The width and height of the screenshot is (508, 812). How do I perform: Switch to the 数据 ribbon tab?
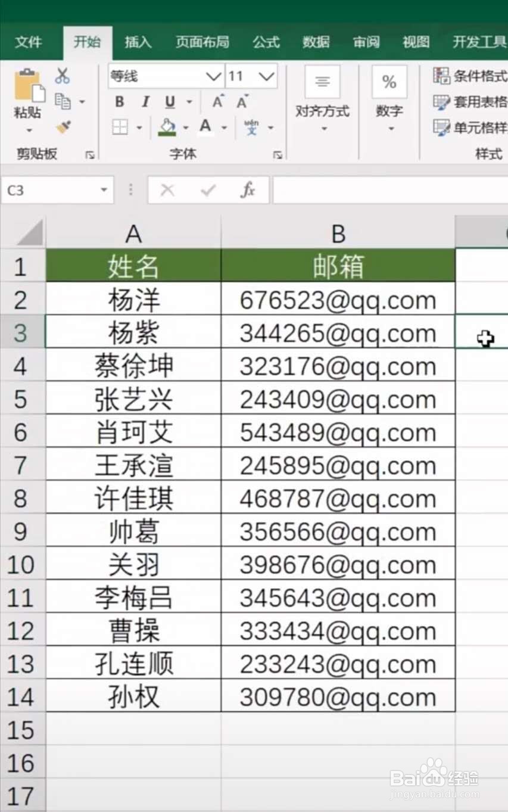pyautogui.click(x=316, y=42)
